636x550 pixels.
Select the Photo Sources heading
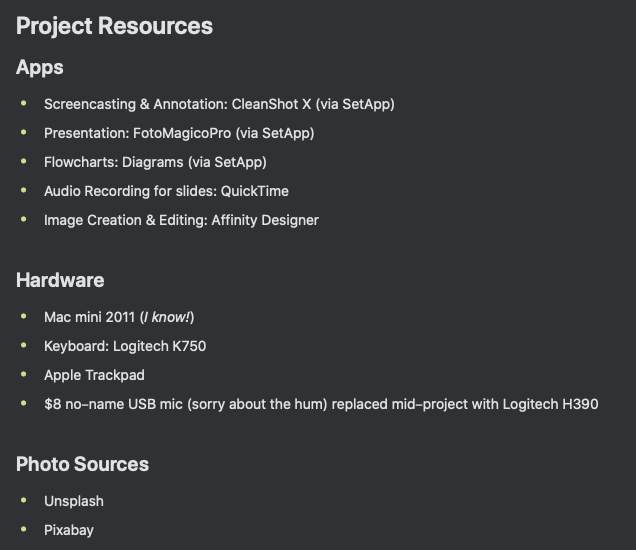click(82, 464)
